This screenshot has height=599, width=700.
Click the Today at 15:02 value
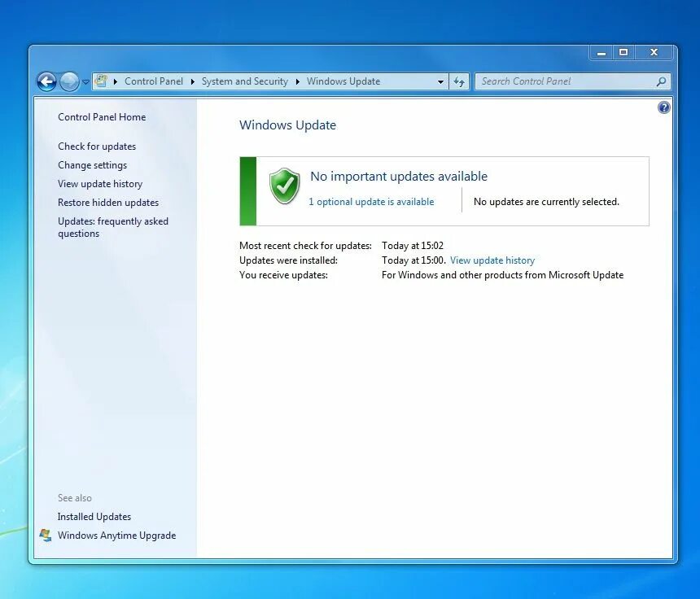click(x=413, y=246)
